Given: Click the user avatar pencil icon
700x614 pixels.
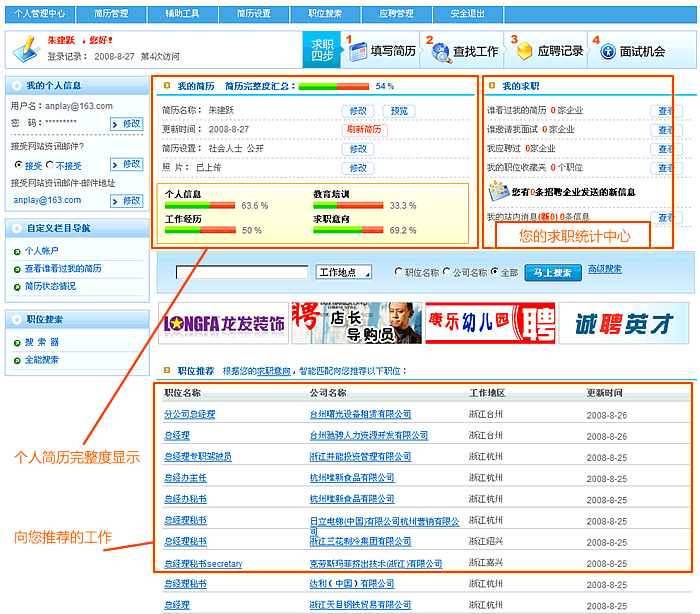Looking at the screenshot, I should click(24, 47).
